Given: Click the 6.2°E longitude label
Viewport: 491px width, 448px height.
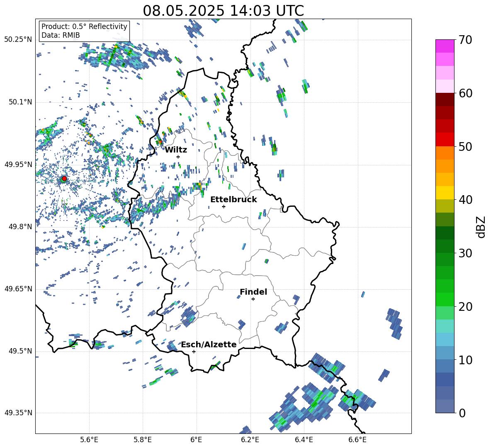Looking at the screenshot, I should [250, 440].
